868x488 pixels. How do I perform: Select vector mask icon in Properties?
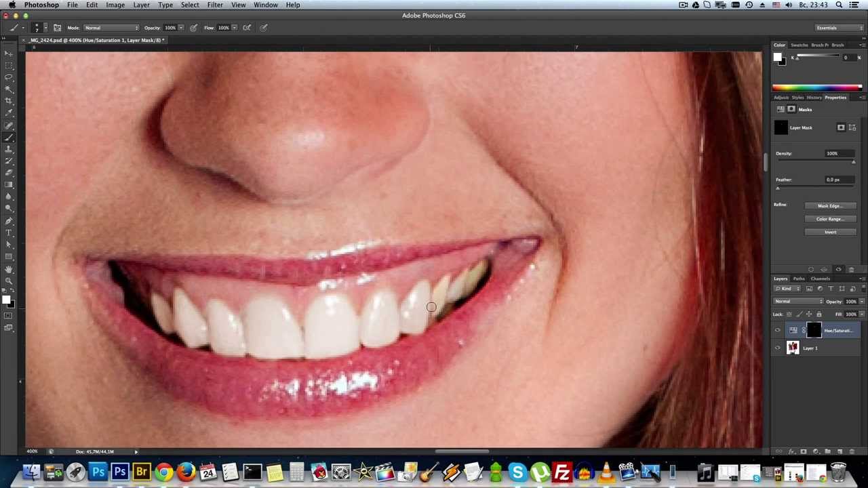point(852,127)
